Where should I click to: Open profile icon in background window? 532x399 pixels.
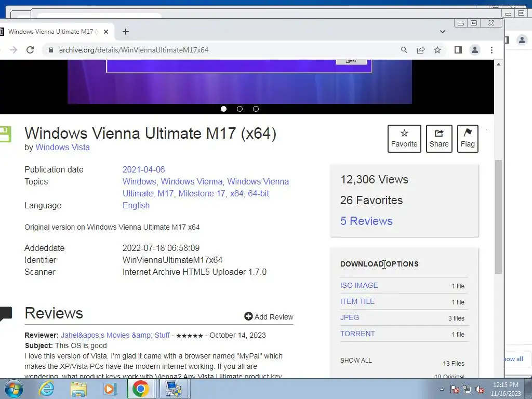pyautogui.click(x=522, y=39)
